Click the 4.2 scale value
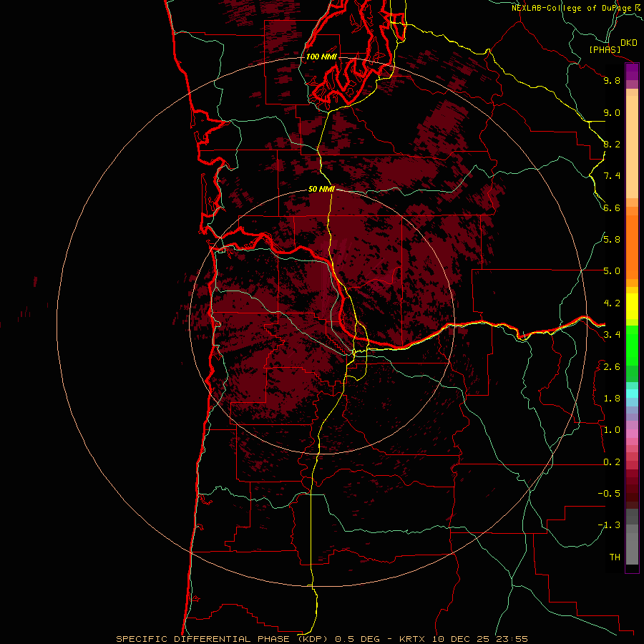Viewport: 644px width, 644px height. tap(612, 303)
